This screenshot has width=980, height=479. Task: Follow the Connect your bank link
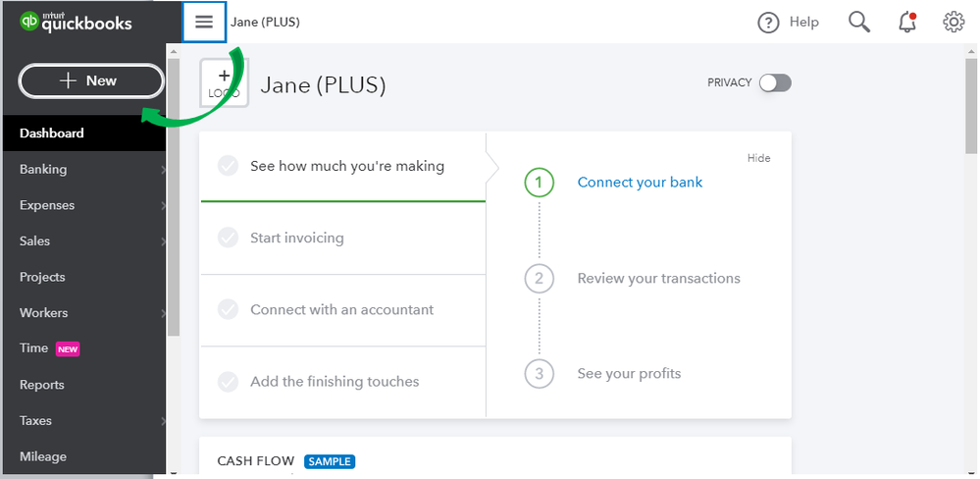(x=640, y=183)
